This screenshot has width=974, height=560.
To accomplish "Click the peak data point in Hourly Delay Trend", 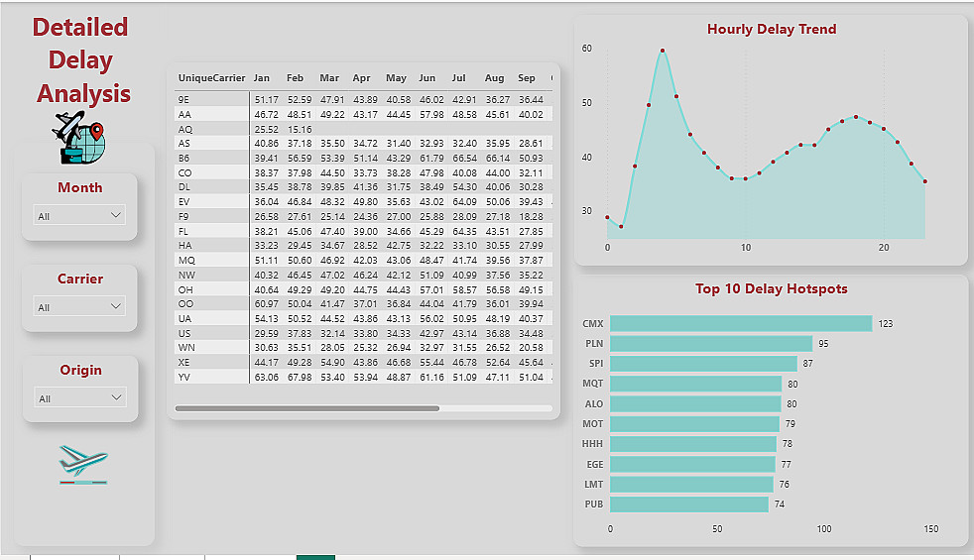I will tap(663, 51).
